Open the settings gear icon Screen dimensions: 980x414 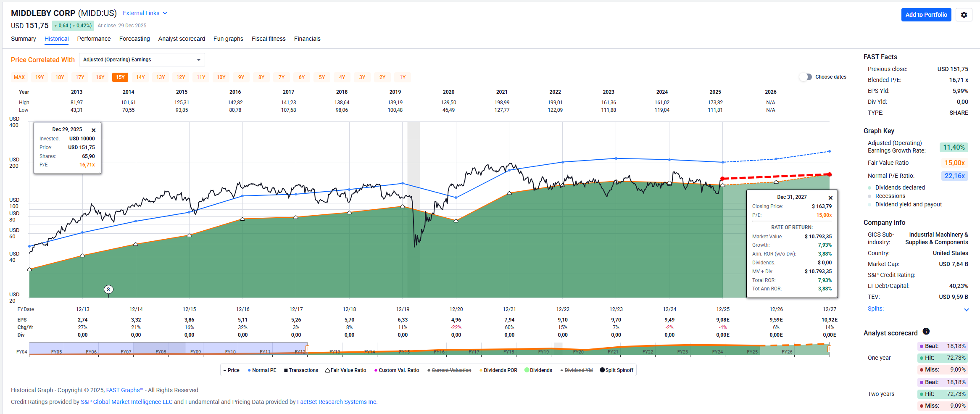pyautogui.click(x=964, y=15)
